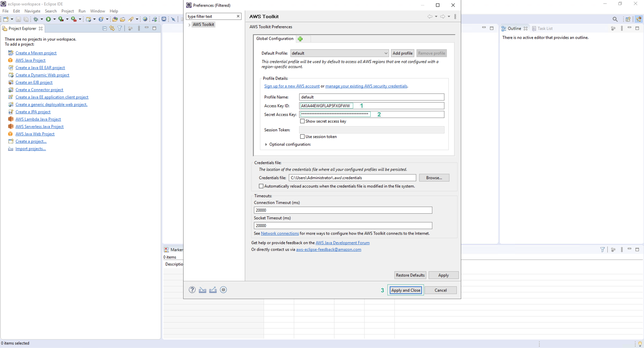
Task: Click the Export preferences icon
Action: click(x=213, y=290)
